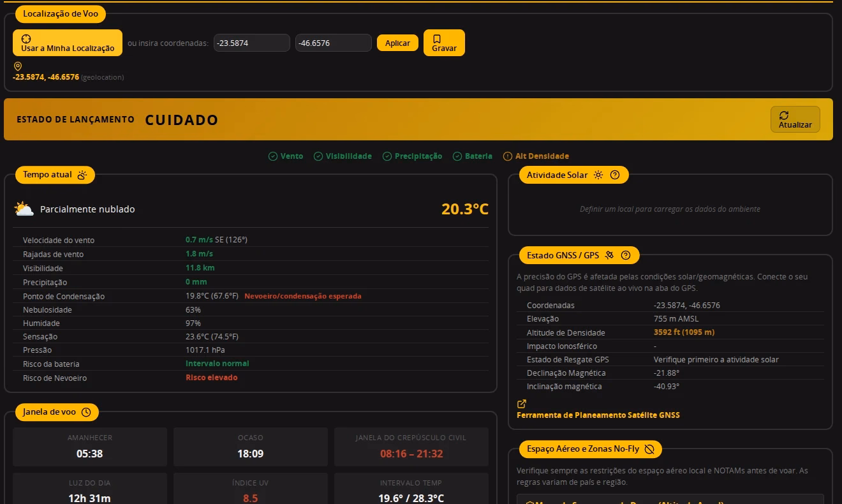Viewport: 842px width, 504px height.
Task: Click Usar a Minha Localização button
Action: (68, 43)
